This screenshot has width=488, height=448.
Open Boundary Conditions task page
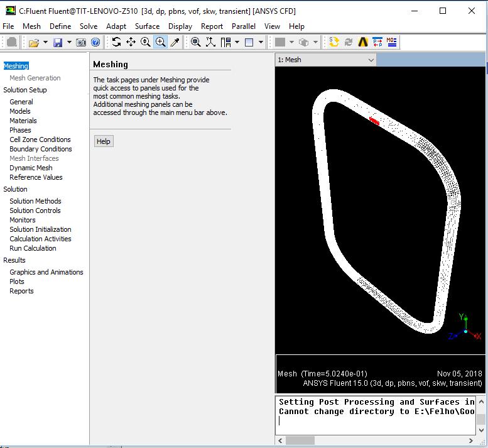tap(41, 149)
